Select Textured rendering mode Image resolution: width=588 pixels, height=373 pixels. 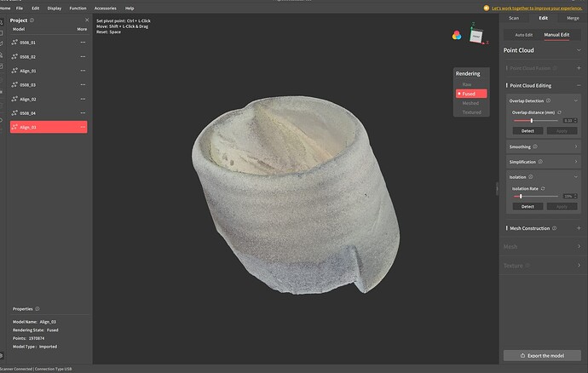(x=471, y=112)
